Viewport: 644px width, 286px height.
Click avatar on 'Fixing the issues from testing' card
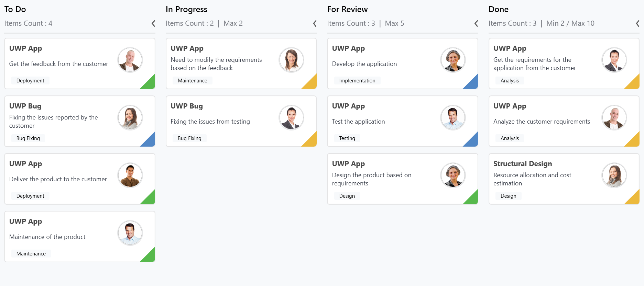tap(291, 117)
